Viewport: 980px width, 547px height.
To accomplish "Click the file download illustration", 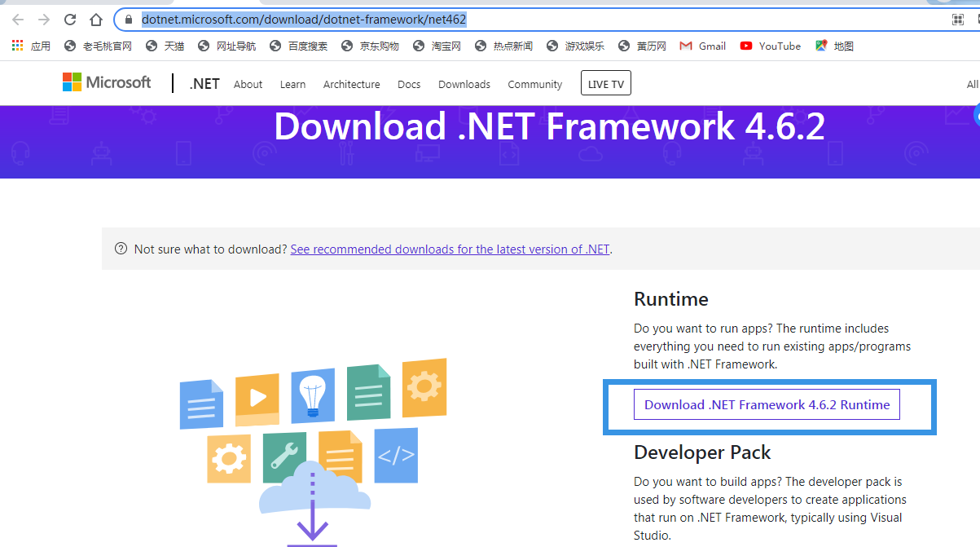I will click(x=313, y=452).
